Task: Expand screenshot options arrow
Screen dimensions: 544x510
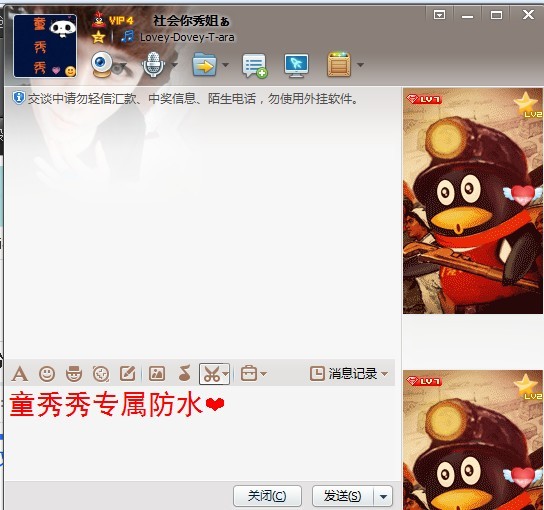Action: (226, 374)
